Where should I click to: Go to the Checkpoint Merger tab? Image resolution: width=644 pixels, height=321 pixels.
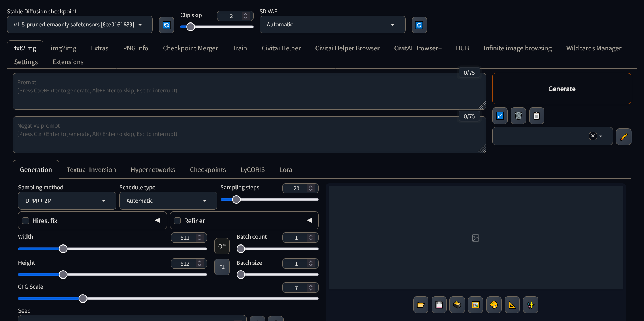[x=191, y=48]
